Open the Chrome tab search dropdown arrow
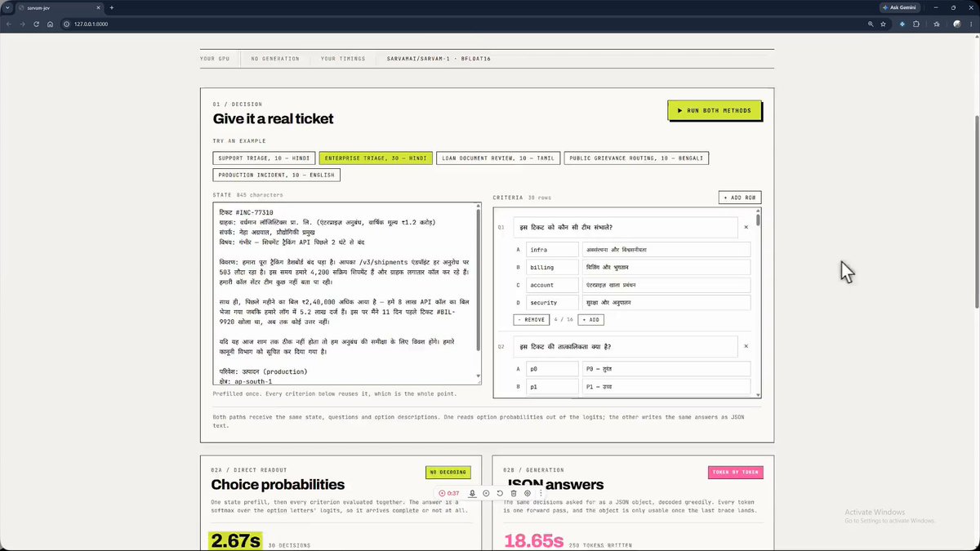This screenshot has width=980, height=551. click(7, 7)
